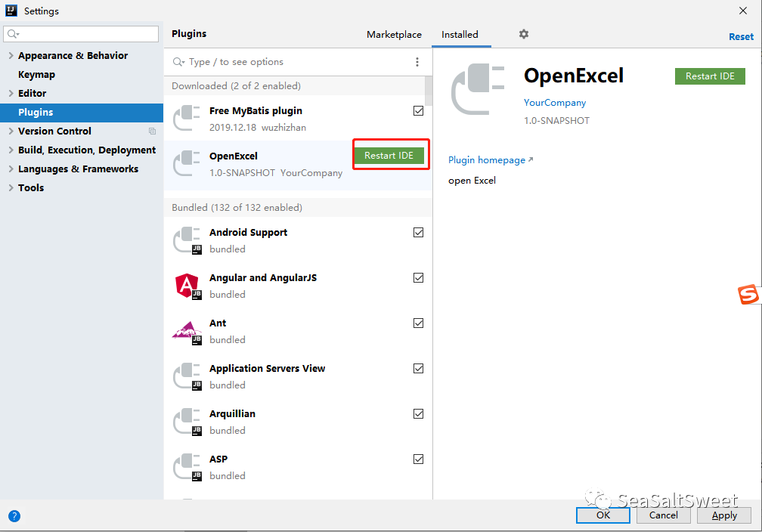Switch to the Marketplace tab
Screen dimensions: 762x532
[394, 35]
